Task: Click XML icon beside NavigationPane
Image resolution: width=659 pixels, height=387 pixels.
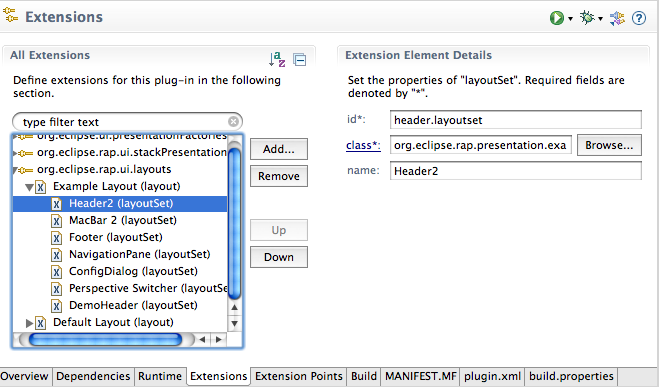Action: [56, 255]
